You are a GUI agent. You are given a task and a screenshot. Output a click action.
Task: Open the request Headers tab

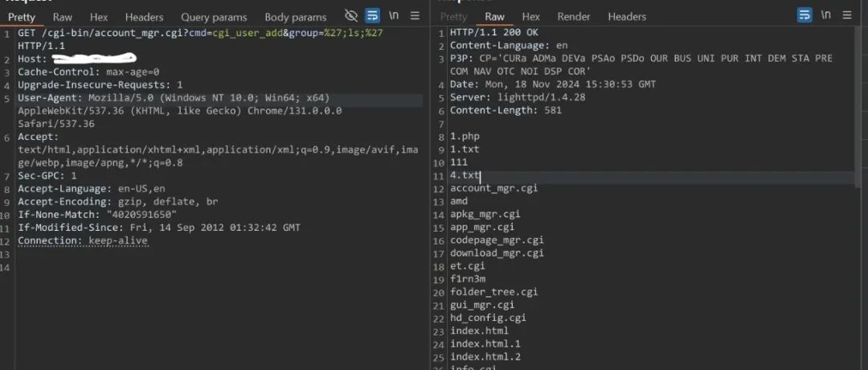[144, 17]
